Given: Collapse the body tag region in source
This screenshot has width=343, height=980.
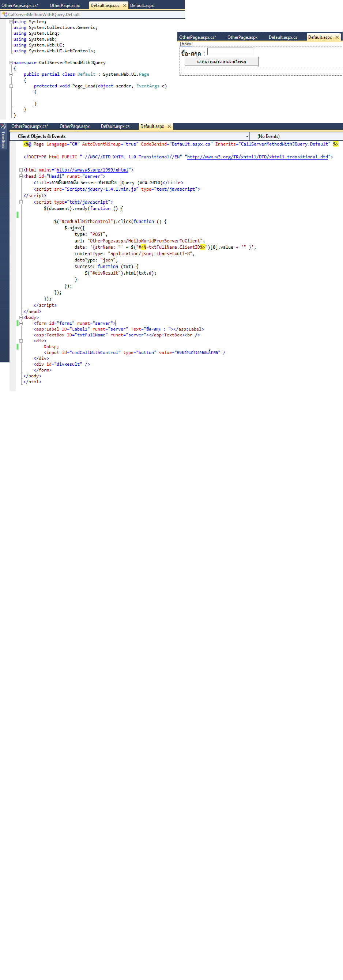Looking at the screenshot, I should [21, 317].
